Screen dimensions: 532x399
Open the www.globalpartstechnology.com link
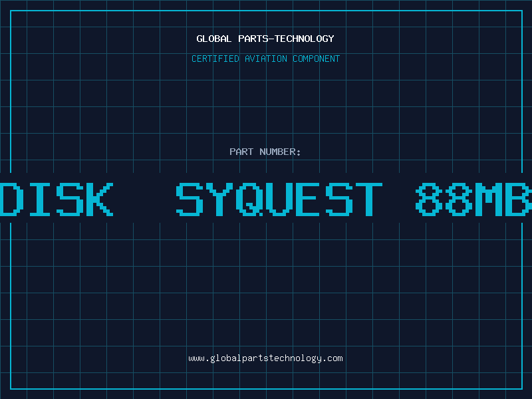click(265, 358)
